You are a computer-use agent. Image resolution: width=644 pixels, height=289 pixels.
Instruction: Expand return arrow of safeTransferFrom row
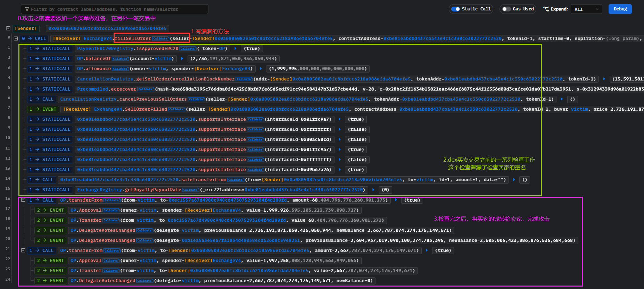click(514, 180)
